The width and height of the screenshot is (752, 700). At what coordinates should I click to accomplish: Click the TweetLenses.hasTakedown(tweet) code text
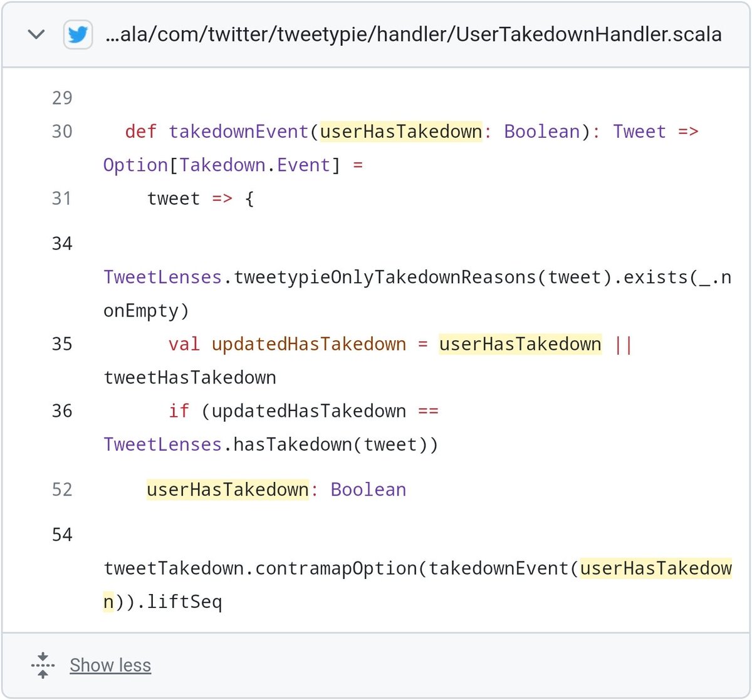pos(271,444)
